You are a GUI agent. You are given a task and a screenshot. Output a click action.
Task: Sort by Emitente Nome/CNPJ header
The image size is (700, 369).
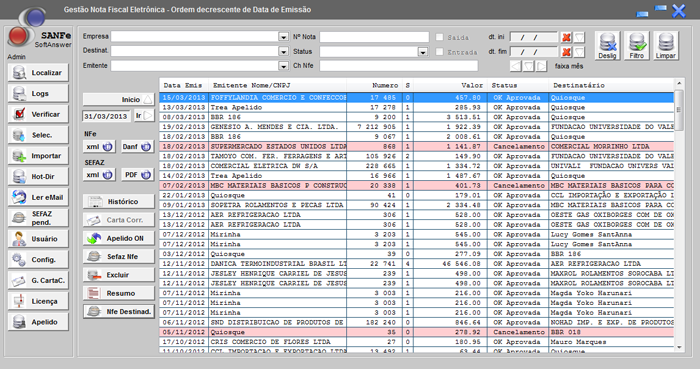[277, 85]
